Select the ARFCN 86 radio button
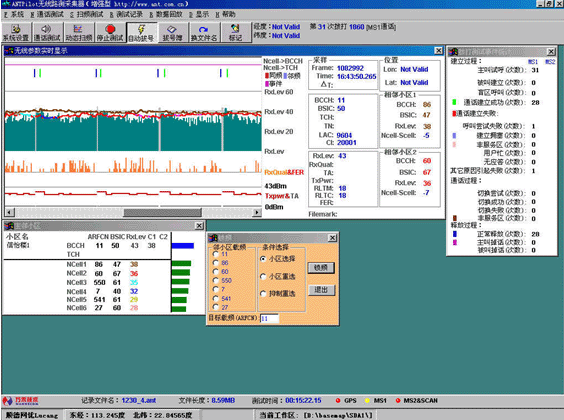Screen dimensions: 564x420 [x=216, y=263]
